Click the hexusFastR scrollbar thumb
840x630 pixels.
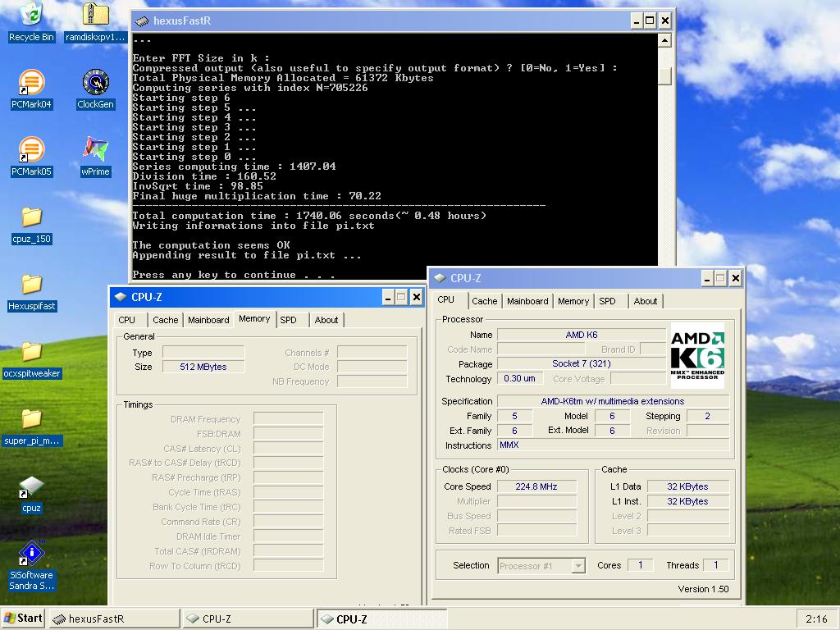664,75
